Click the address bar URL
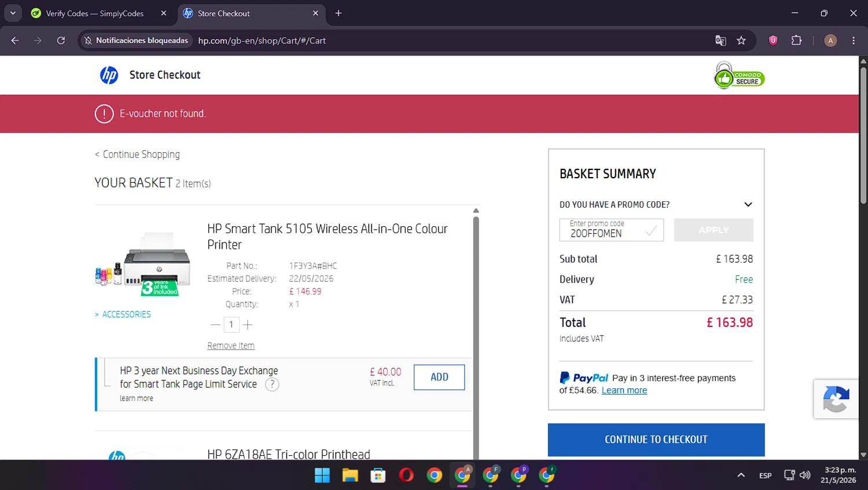This screenshot has height=490, width=868. 262,40
